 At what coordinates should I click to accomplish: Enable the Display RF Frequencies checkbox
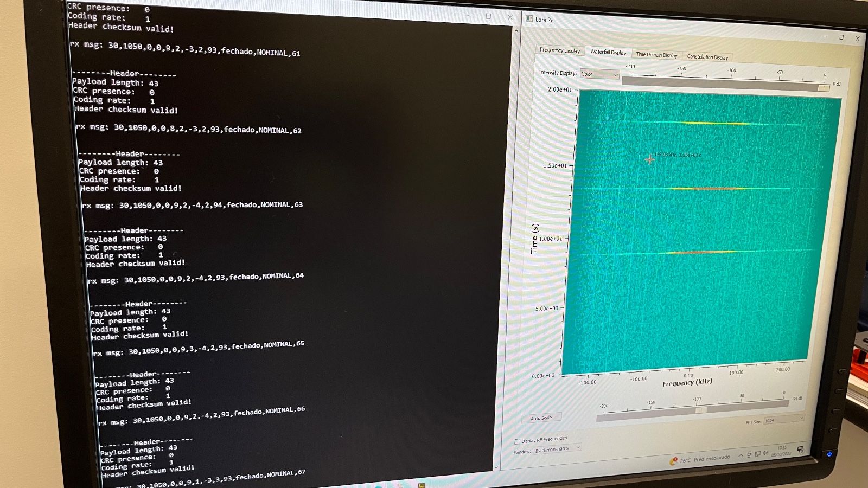517,441
